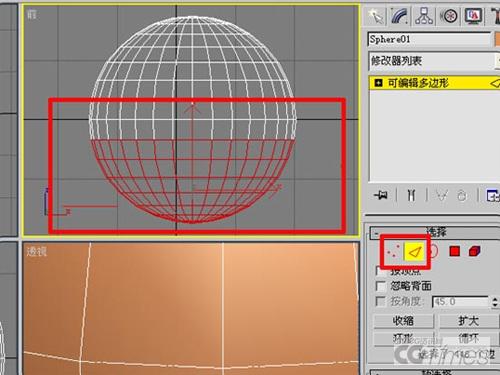Collapse the 选择 rollout header
This screenshot has width=500, height=375.
tap(435, 232)
